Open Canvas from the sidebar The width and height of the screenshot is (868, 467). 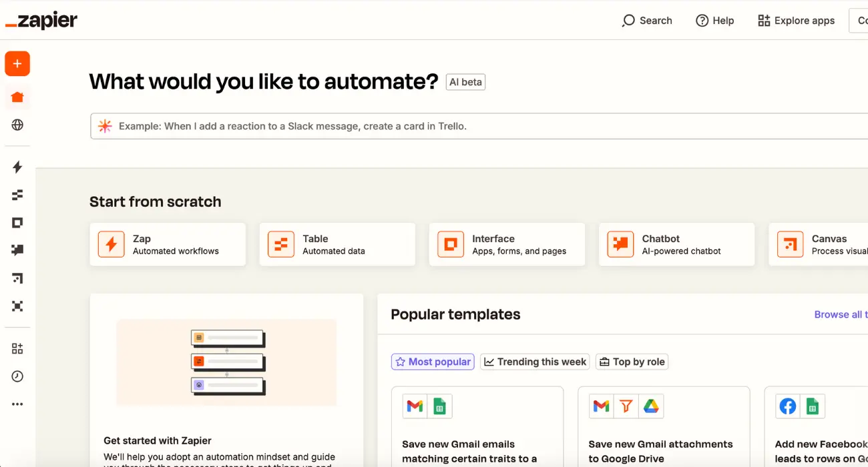click(17, 278)
